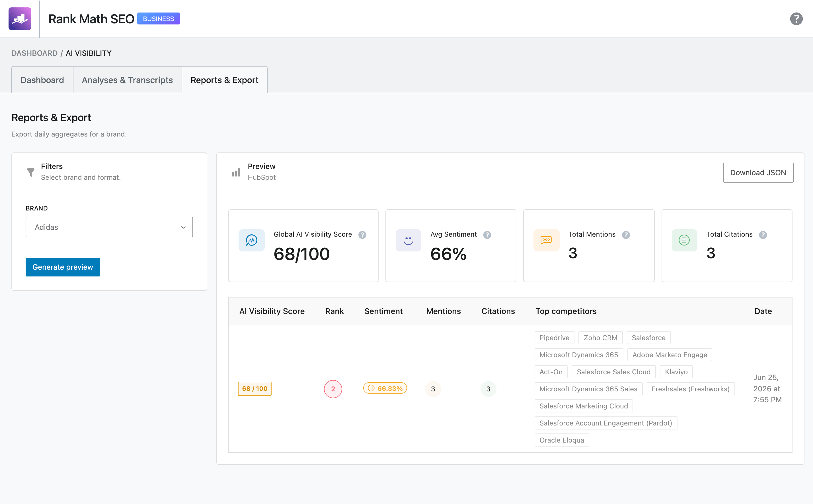Click the 66% average sentiment value
The image size is (813, 504).
coord(448,254)
